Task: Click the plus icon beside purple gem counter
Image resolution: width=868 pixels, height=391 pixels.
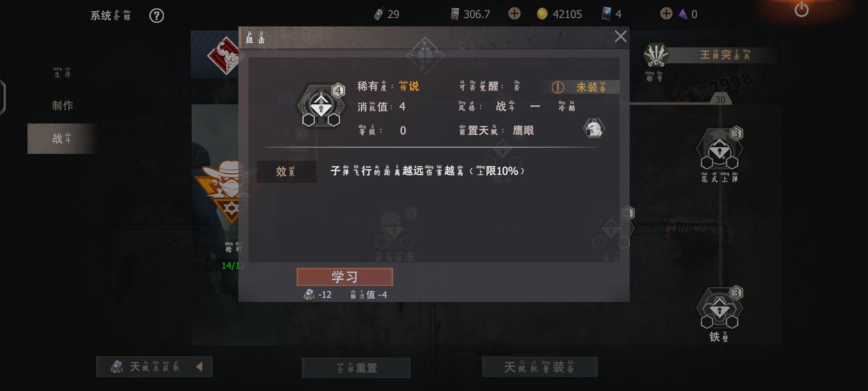Action: pos(666,14)
